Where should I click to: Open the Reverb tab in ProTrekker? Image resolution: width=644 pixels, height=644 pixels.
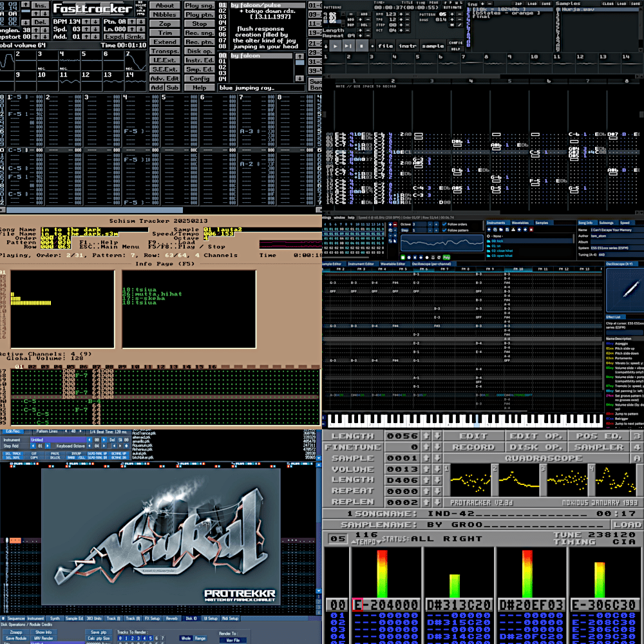[x=172, y=618]
